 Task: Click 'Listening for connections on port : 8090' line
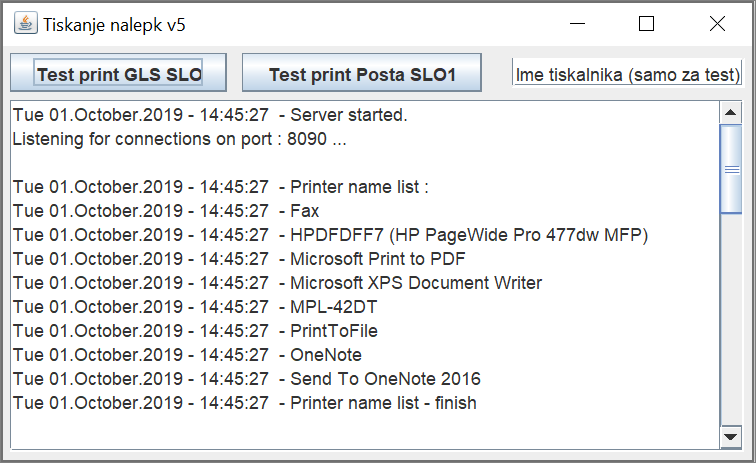pos(179,139)
